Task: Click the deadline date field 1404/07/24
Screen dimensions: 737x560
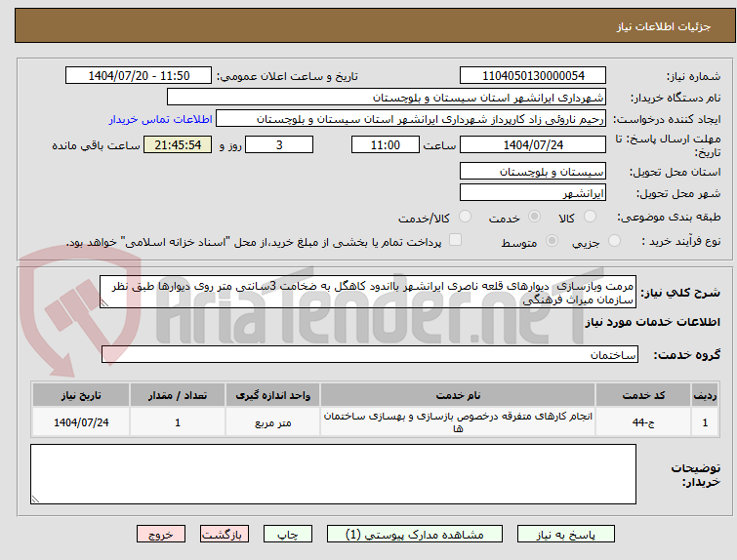Action: (533, 144)
